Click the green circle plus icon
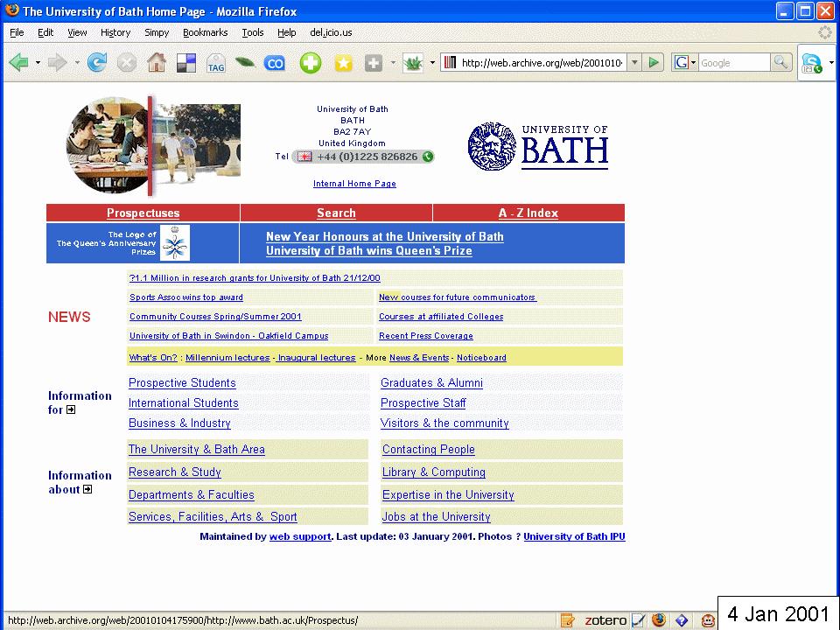 click(310, 63)
